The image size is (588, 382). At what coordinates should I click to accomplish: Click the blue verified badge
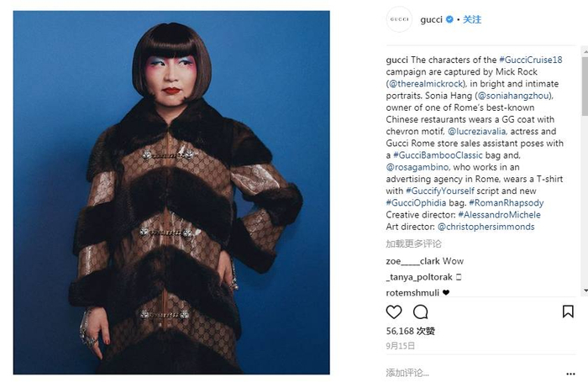point(449,19)
